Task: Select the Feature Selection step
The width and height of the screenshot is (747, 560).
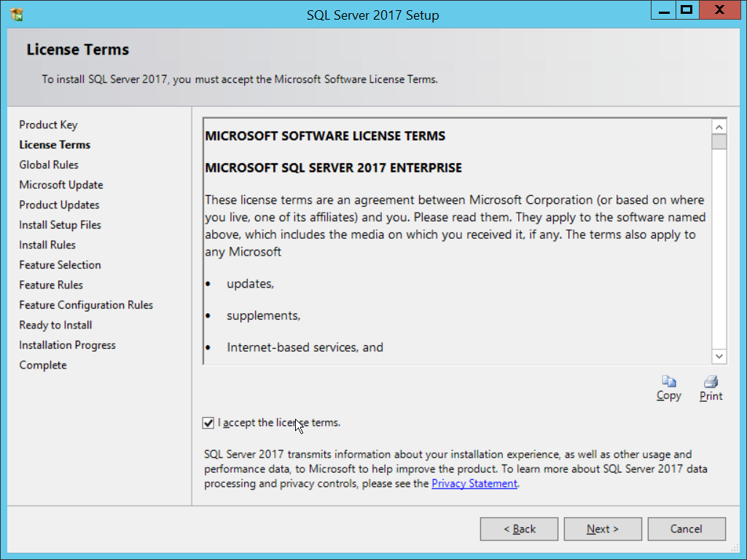Action: (60, 265)
